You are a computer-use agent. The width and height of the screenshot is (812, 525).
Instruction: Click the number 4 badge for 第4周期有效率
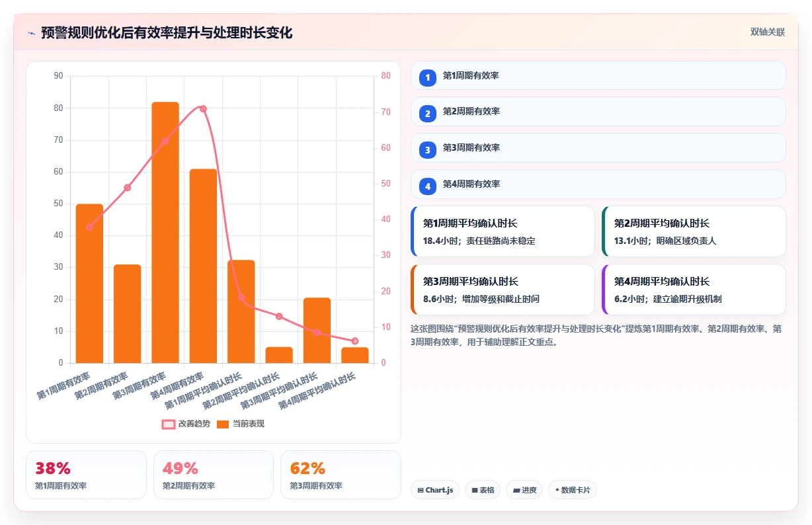click(428, 186)
